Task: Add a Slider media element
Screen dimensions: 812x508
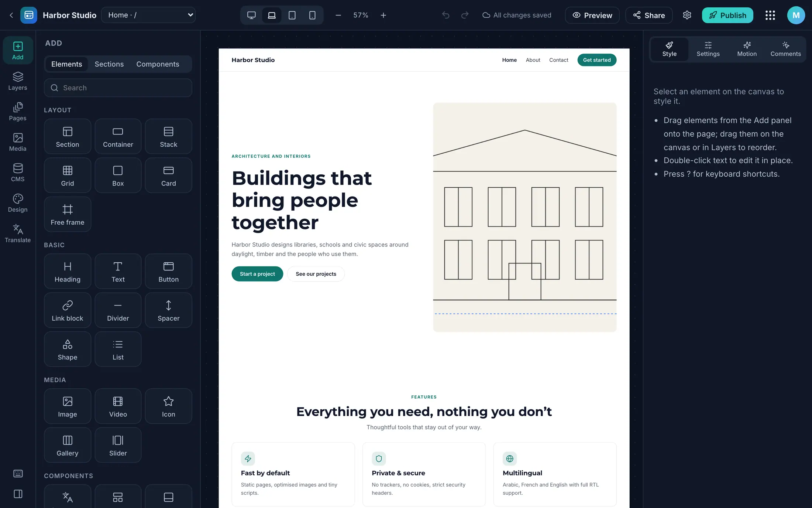Action: click(x=118, y=445)
